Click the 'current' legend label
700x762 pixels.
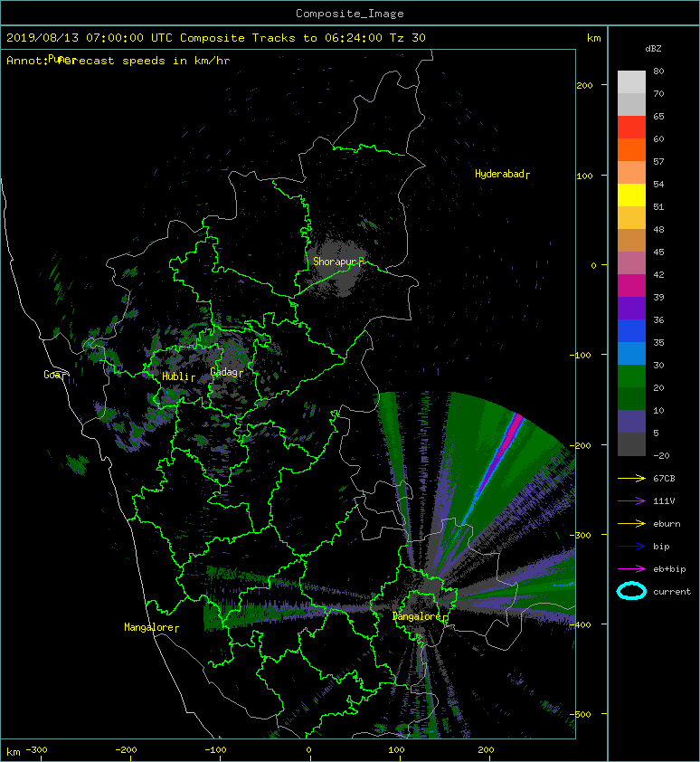click(672, 592)
